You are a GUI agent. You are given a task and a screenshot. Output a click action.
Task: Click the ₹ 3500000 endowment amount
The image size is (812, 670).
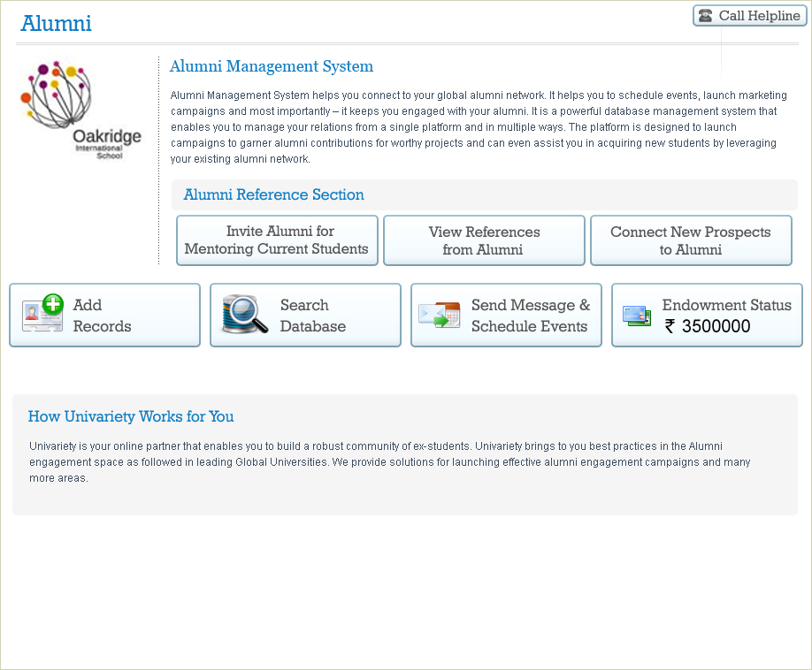708,326
